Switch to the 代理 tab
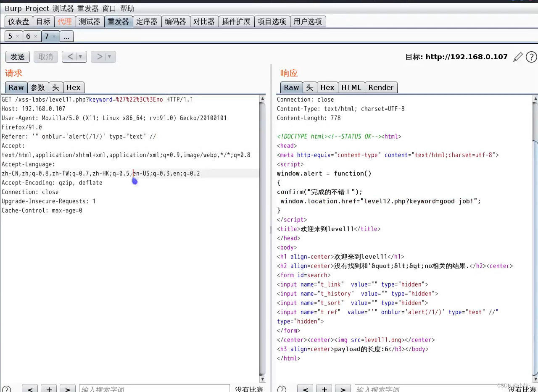 click(65, 21)
